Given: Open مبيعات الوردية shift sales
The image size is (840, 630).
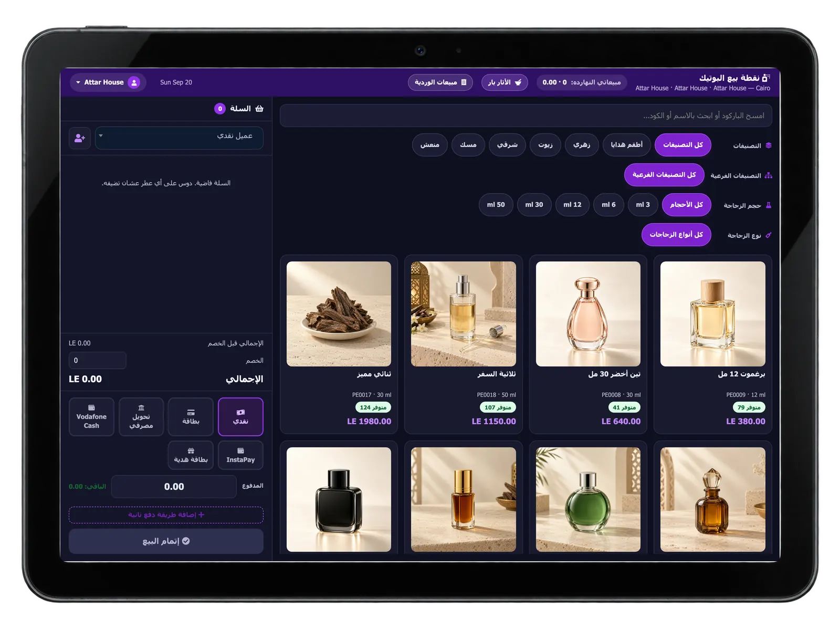Looking at the screenshot, I should point(440,82).
